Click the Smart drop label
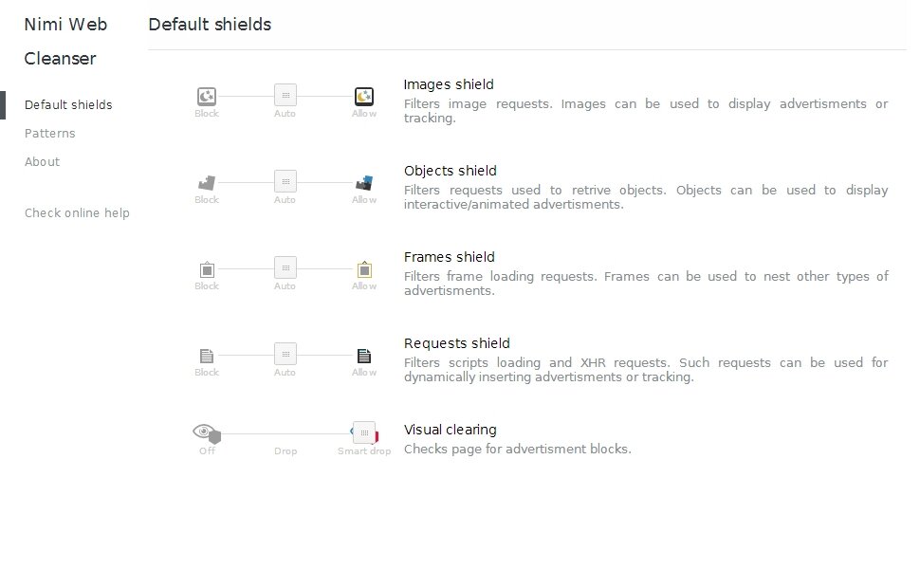The image size is (920, 588). [364, 450]
